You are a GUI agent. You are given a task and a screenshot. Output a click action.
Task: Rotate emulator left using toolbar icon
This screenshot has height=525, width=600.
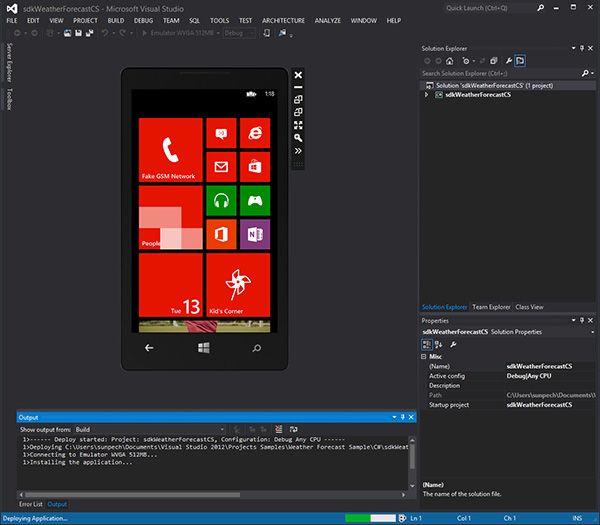tap(298, 99)
